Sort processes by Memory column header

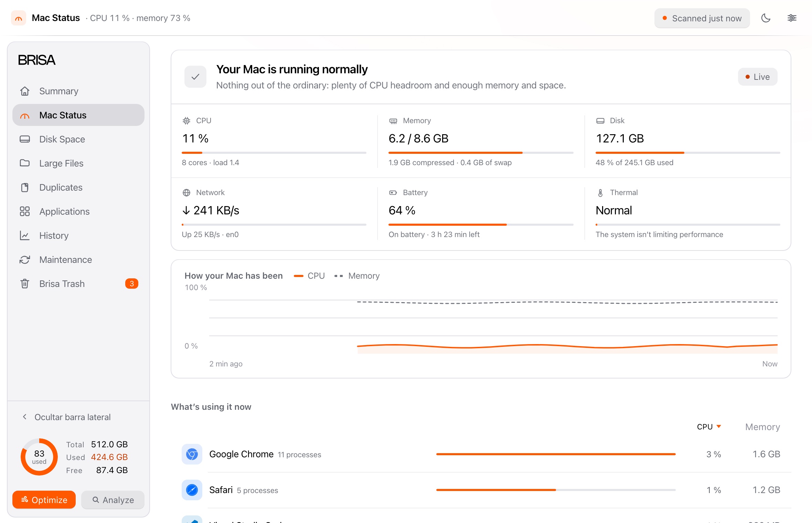click(762, 427)
